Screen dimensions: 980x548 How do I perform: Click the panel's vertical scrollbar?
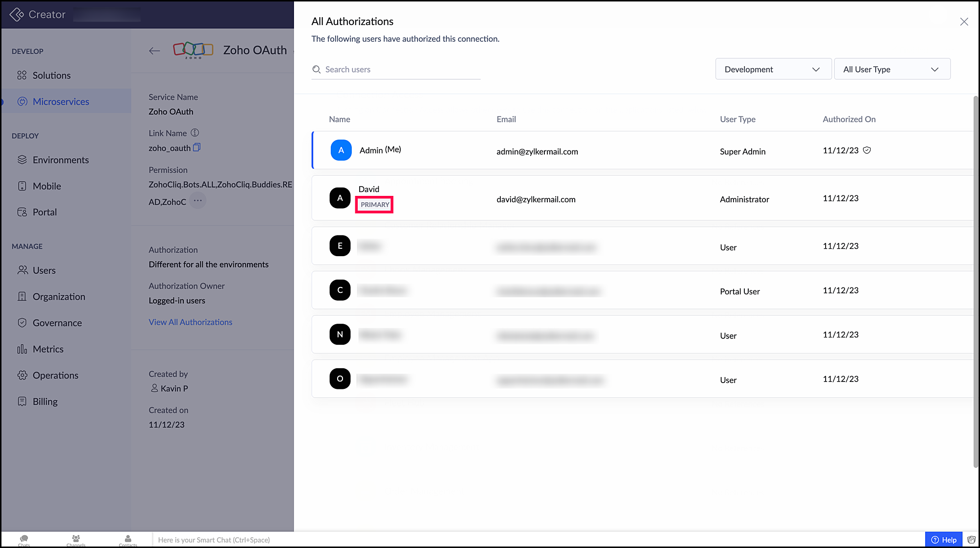975,282
